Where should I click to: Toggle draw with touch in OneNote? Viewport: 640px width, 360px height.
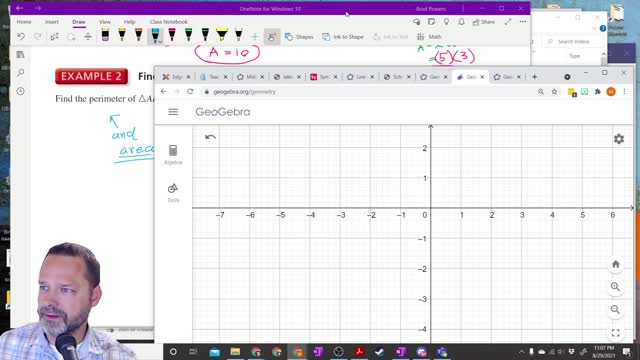point(271,37)
